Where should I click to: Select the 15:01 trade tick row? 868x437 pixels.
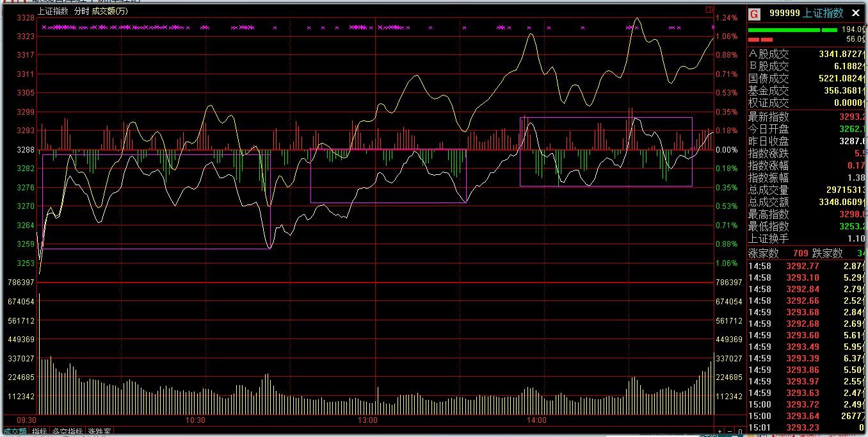point(807,427)
